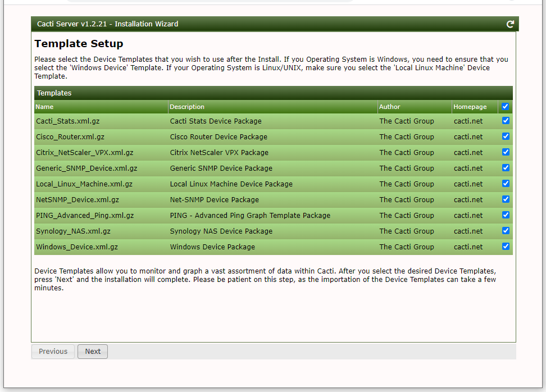Click 'Cacti Stats Device Package' description
Screen dimensions: 546x392
tap(216, 121)
